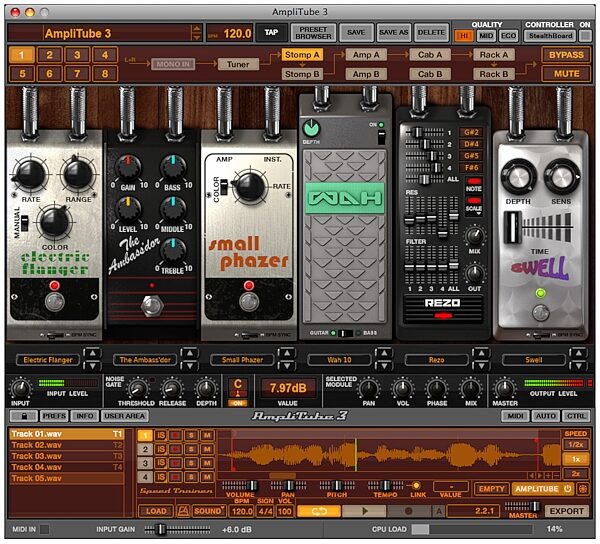Viewport: 600px width, 544px height.
Task: Click up arrow beside Swell slot
Action: pos(578,353)
